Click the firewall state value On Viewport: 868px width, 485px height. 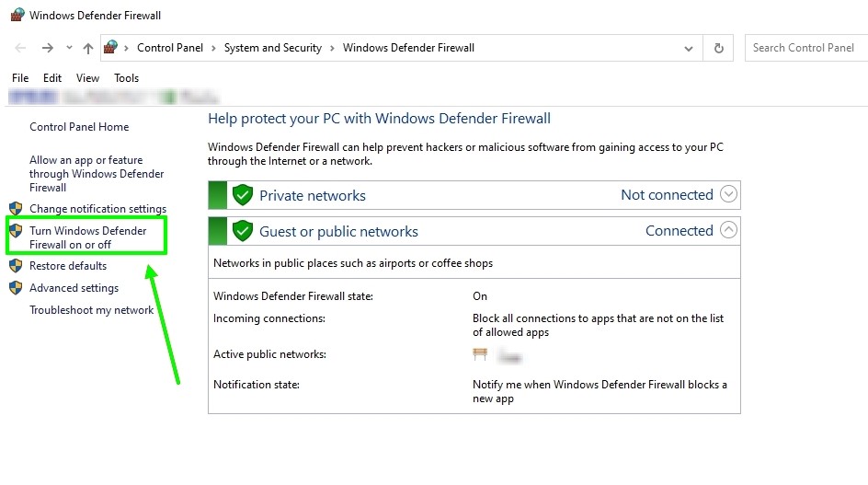point(480,296)
